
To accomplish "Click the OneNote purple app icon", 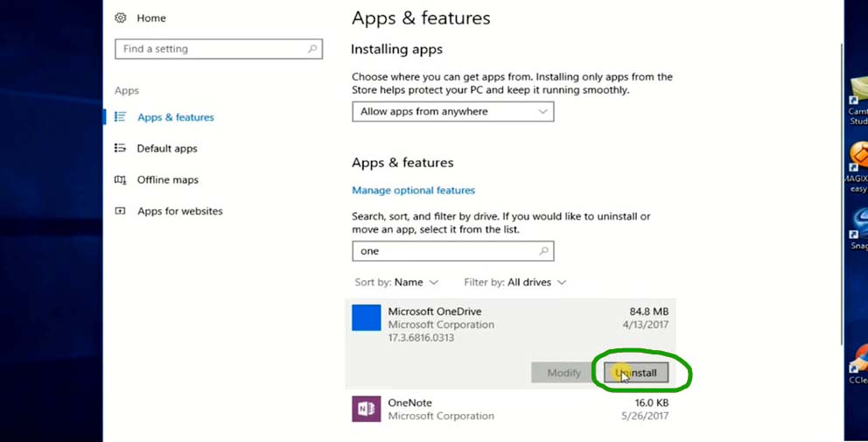I will (367, 409).
